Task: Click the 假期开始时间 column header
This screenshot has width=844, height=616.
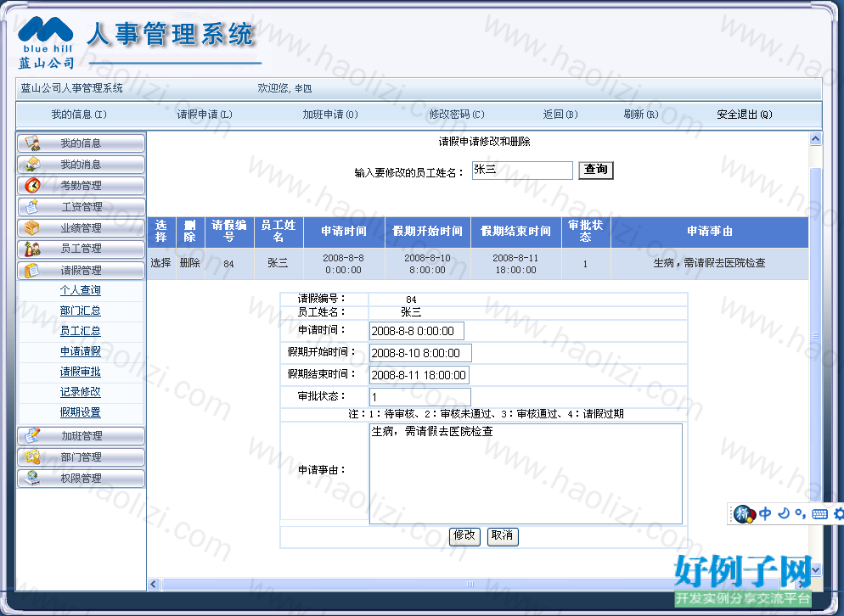Action: click(x=428, y=232)
